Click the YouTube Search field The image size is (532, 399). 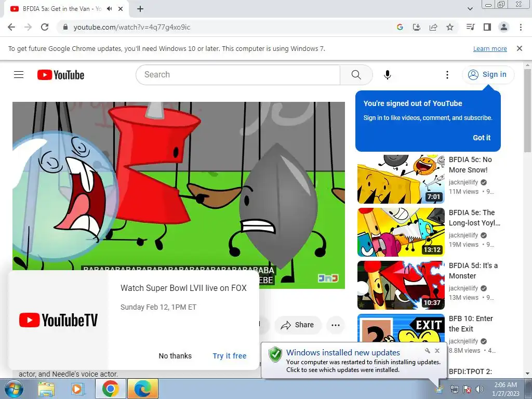pos(237,75)
